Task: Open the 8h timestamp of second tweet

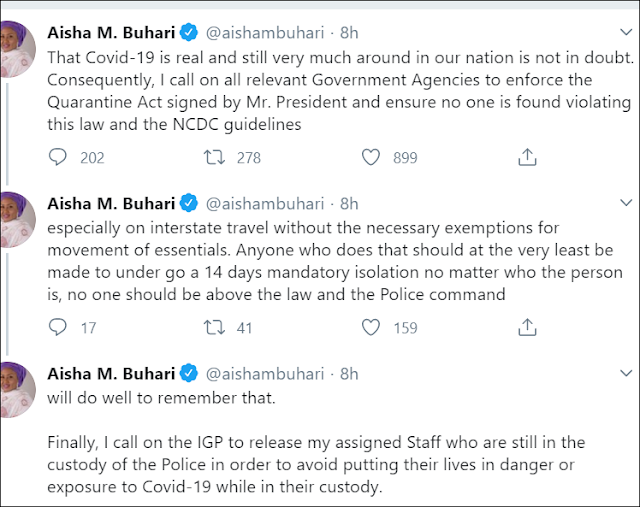Action: (x=349, y=204)
